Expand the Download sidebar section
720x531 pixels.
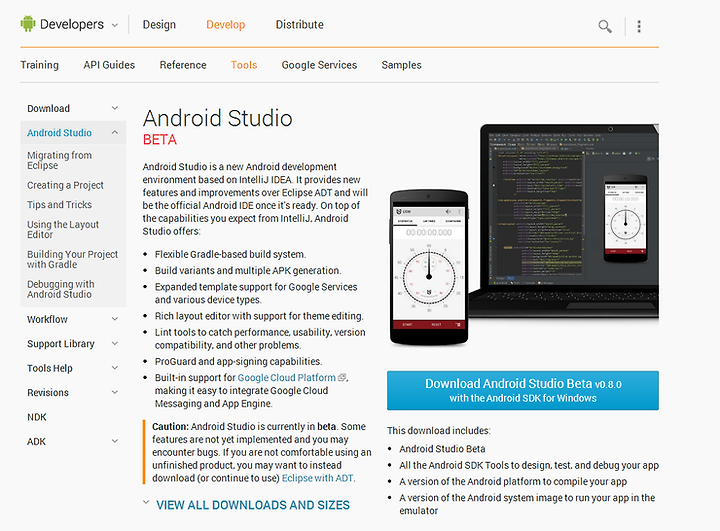[x=115, y=108]
